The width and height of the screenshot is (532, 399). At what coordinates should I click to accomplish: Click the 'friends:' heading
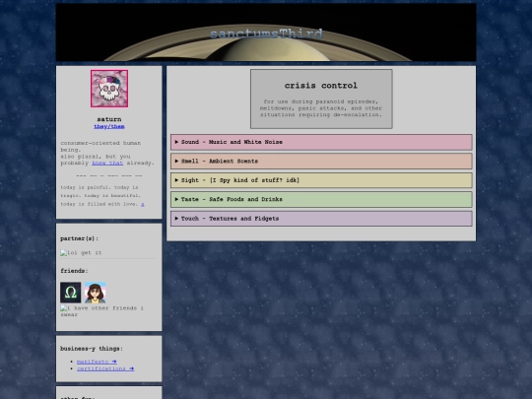pyautogui.click(x=74, y=271)
